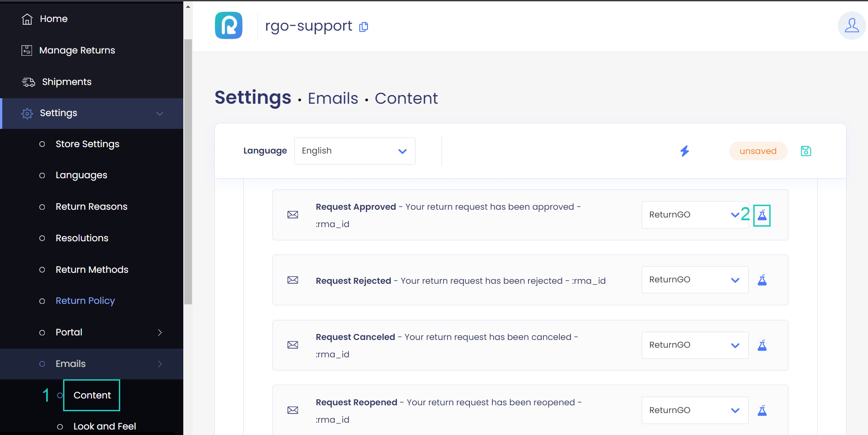
Task: Open the Return Policy settings link
Action: (x=85, y=301)
